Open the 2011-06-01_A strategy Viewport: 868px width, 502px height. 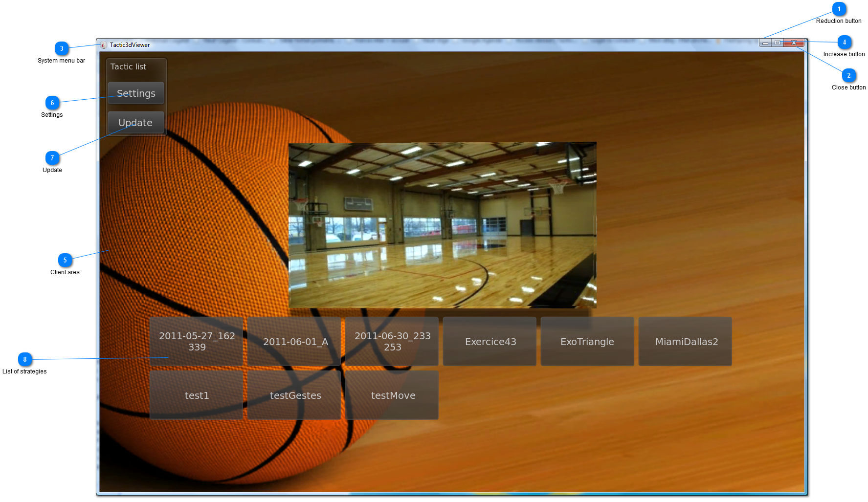click(294, 341)
